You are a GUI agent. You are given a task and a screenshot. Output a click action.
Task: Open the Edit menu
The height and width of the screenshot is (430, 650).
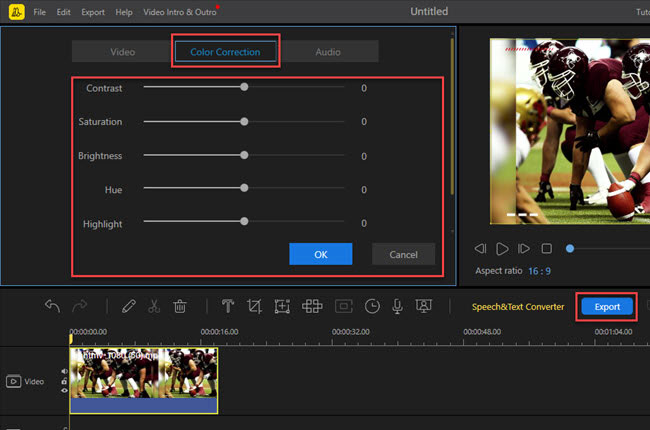tap(63, 12)
